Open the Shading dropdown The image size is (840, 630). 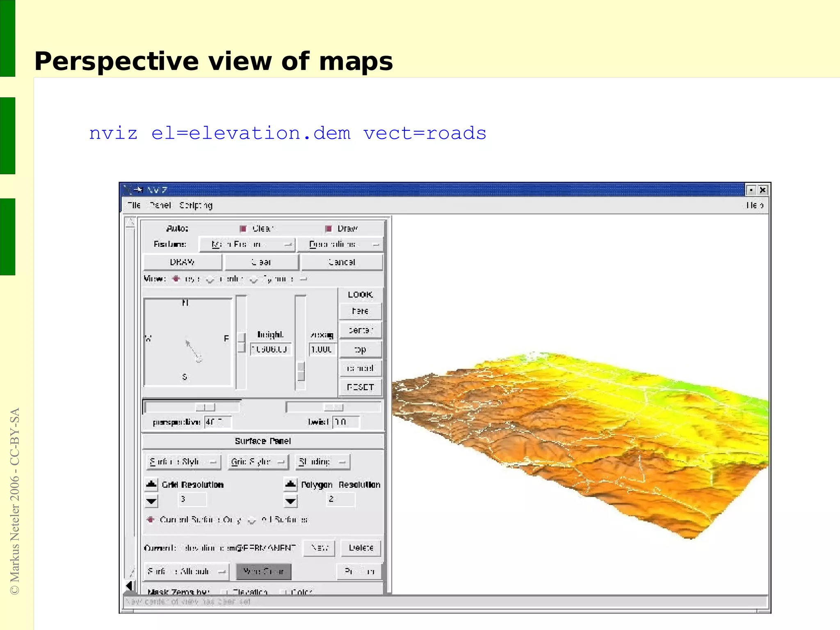[322, 462]
